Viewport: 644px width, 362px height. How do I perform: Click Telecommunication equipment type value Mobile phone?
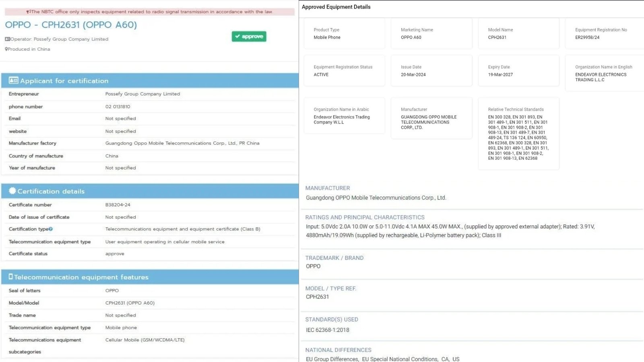[121, 327]
